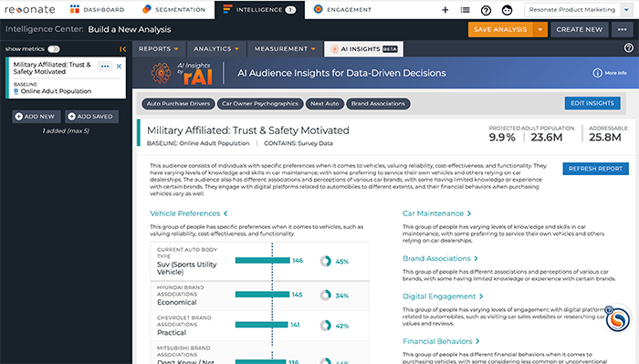Viewport: 639px width, 364px height.
Task: Open the Segmentation tab
Action: (174, 9)
